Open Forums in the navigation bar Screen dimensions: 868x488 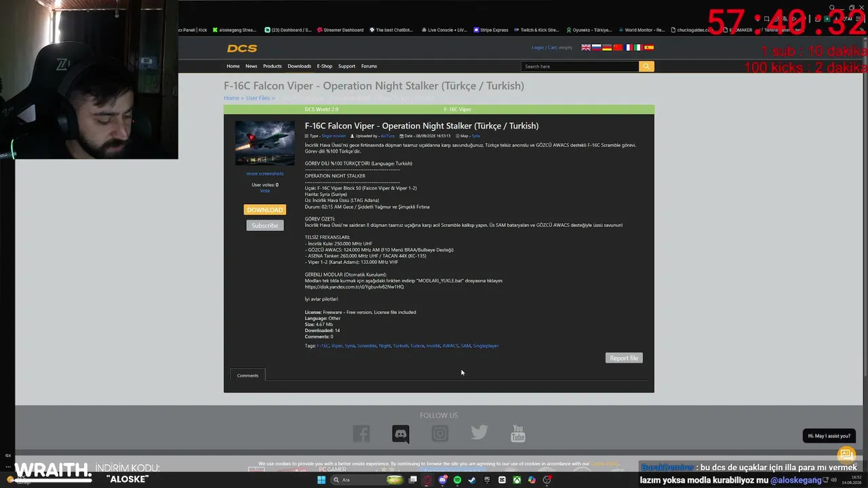coord(369,66)
